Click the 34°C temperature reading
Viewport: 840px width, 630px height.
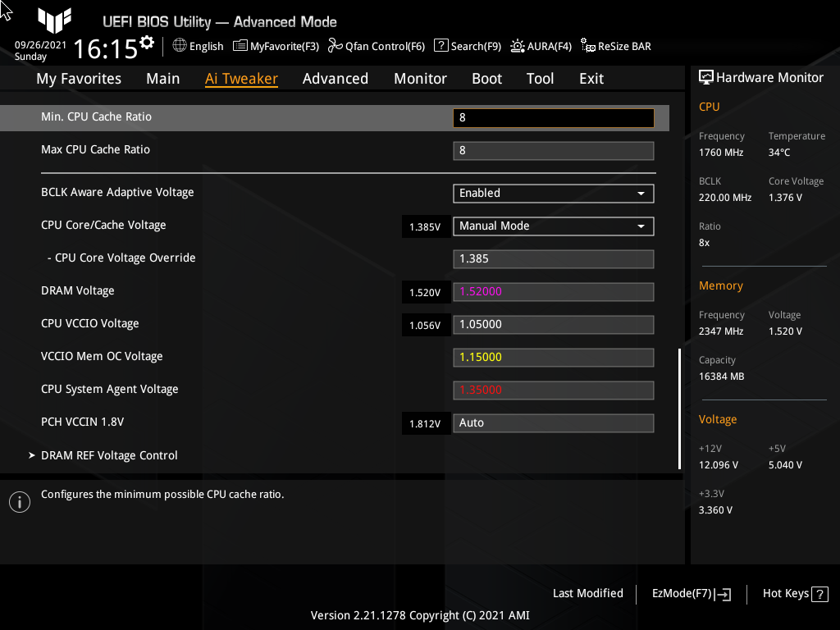779,153
